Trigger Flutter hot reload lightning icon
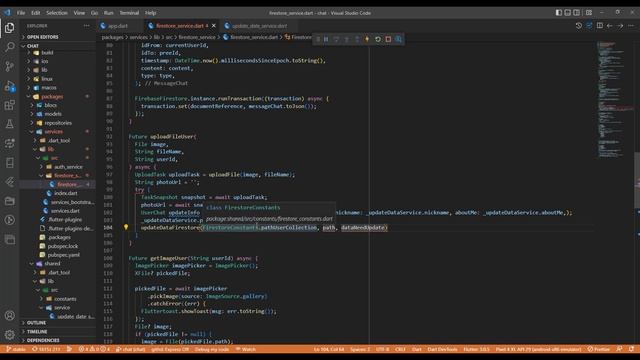The height and width of the screenshot is (360, 640). click(x=367, y=39)
